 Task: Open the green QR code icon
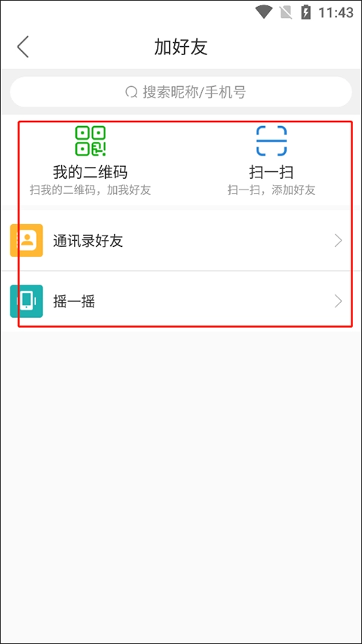pyautogui.click(x=90, y=141)
